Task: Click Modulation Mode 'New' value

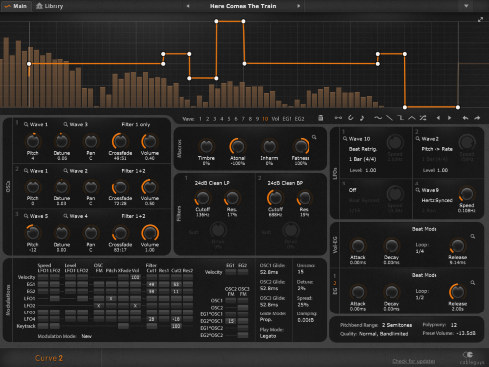Action: [x=87, y=336]
